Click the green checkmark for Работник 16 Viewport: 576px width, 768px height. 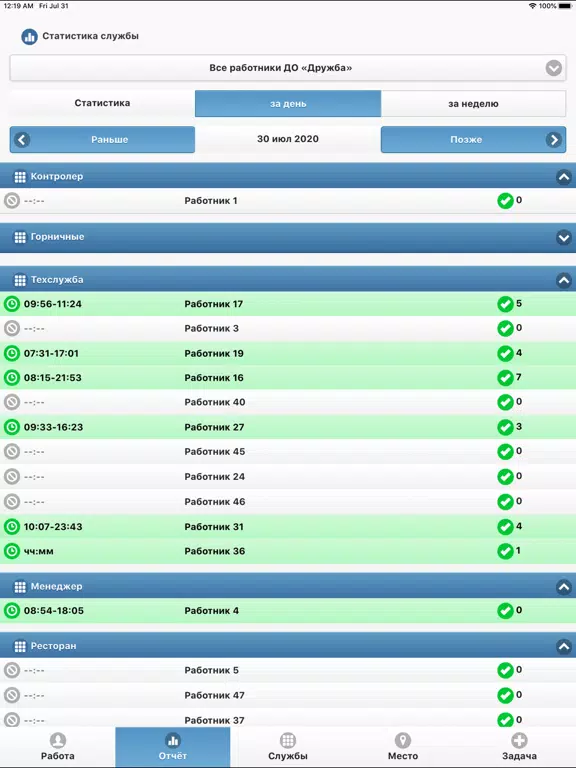coord(505,378)
